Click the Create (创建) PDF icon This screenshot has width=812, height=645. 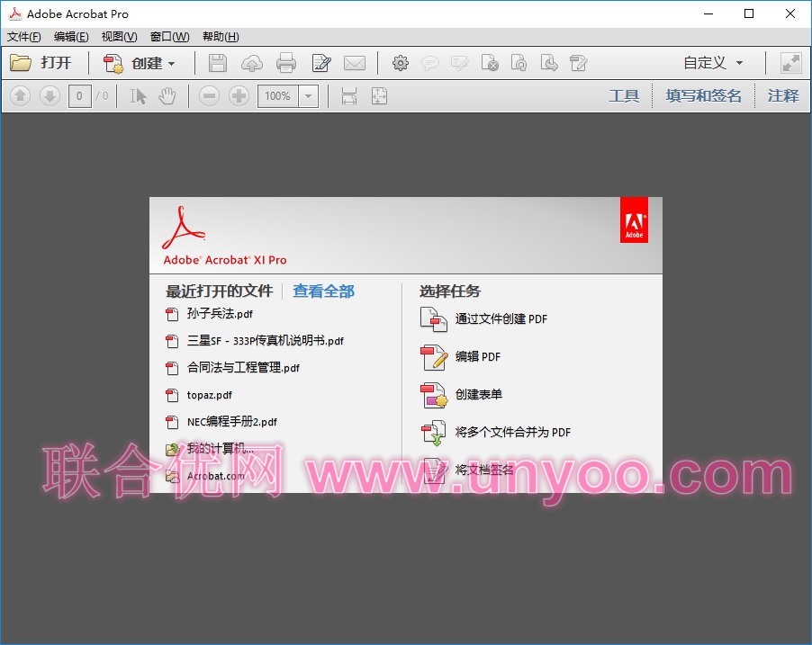pos(113,63)
